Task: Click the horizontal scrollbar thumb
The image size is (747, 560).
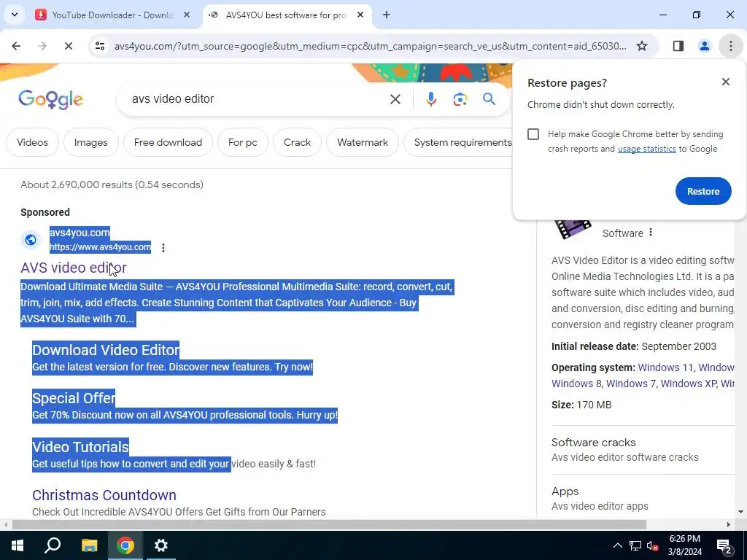Action: 329,525
